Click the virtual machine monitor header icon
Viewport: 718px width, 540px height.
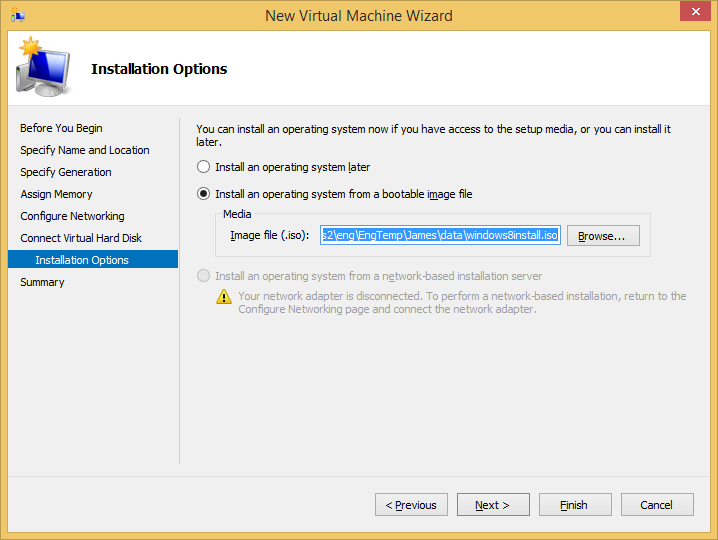[x=43, y=69]
